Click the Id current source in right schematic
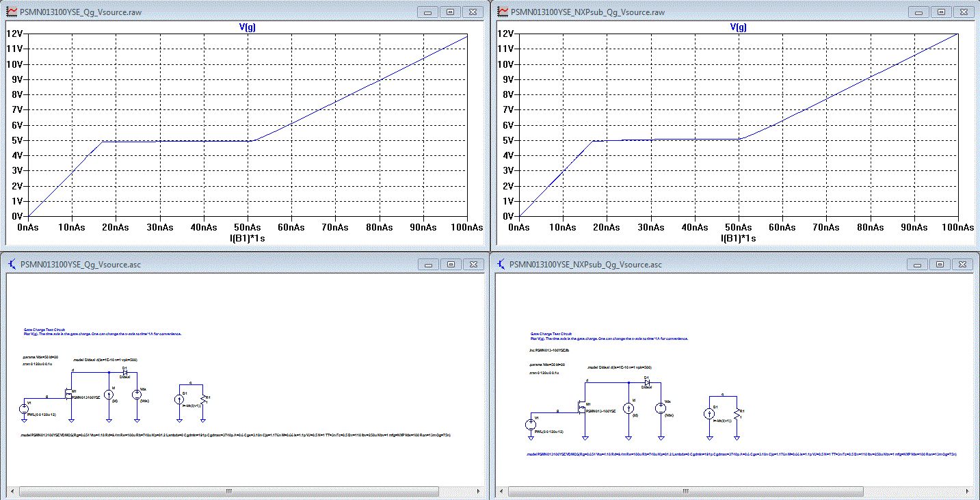This screenshot has height=500, width=980. [x=628, y=408]
